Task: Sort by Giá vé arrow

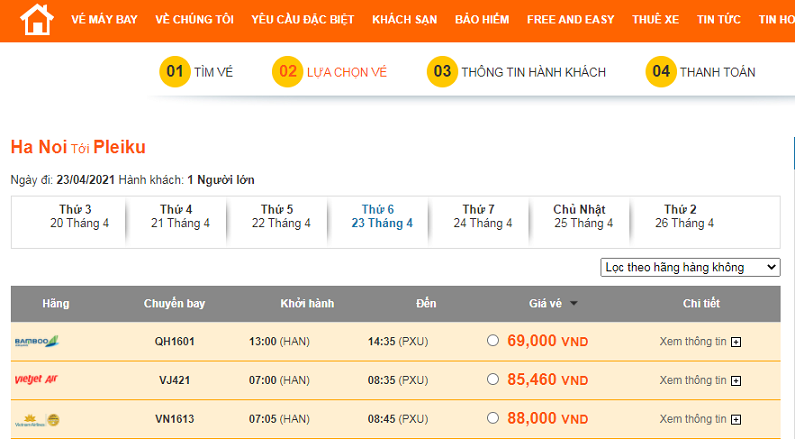Action: [574, 304]
